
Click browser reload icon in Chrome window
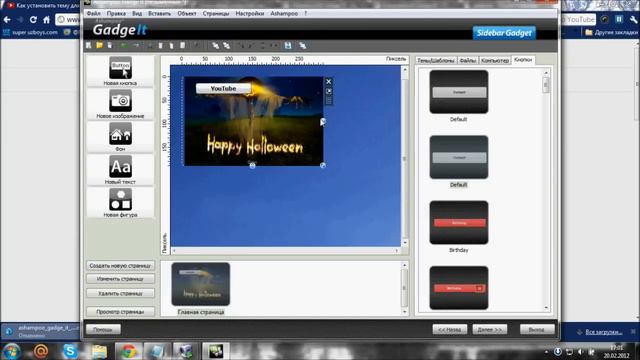coord(33,19)
